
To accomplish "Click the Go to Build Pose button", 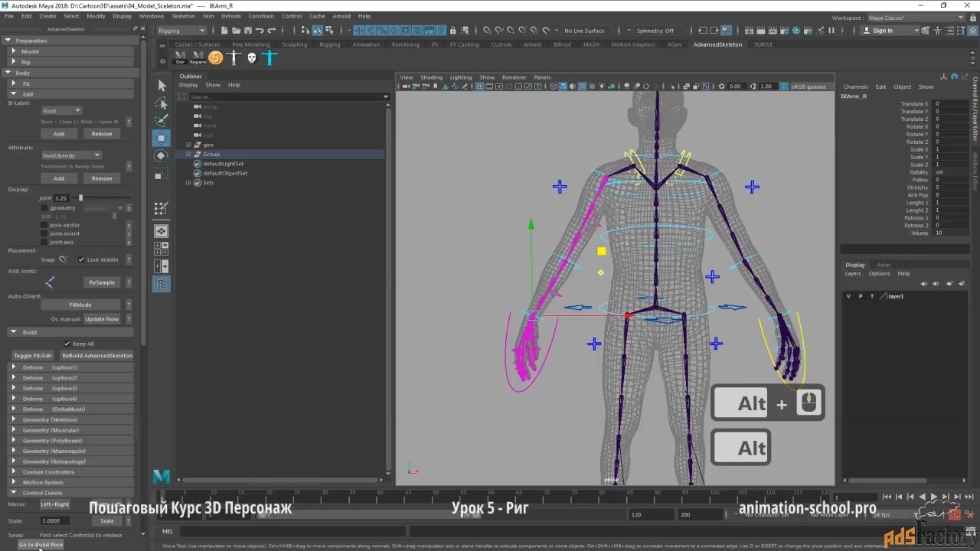I will [41, 545].
